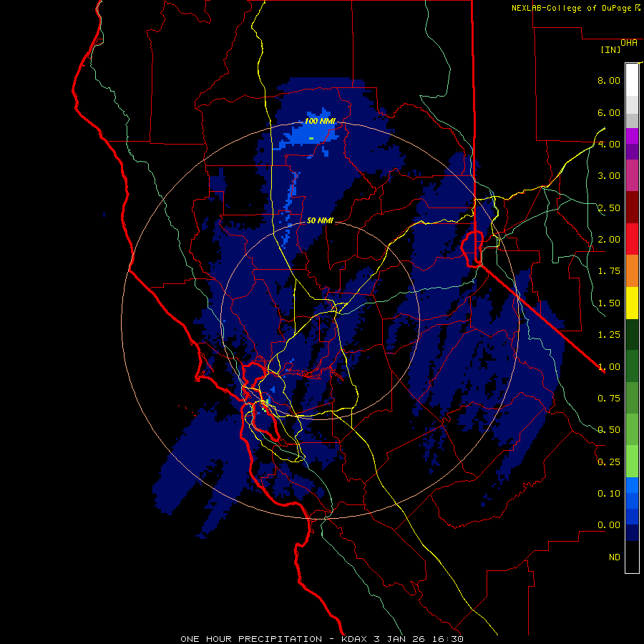Click the 0.10 legend value
Image resolution: width=644 pixels, height=644 pixels.
(609, 494)
